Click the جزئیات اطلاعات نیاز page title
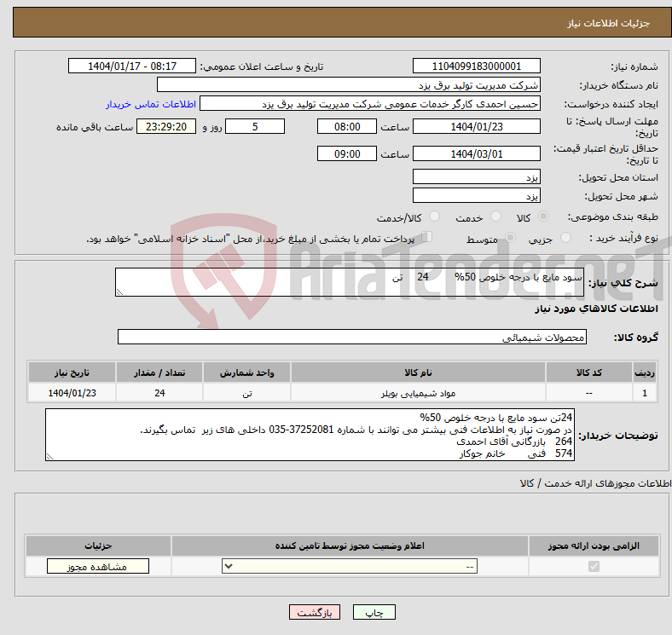The width and height of the screenshot is (672, 635). click(x=609, y=23)
